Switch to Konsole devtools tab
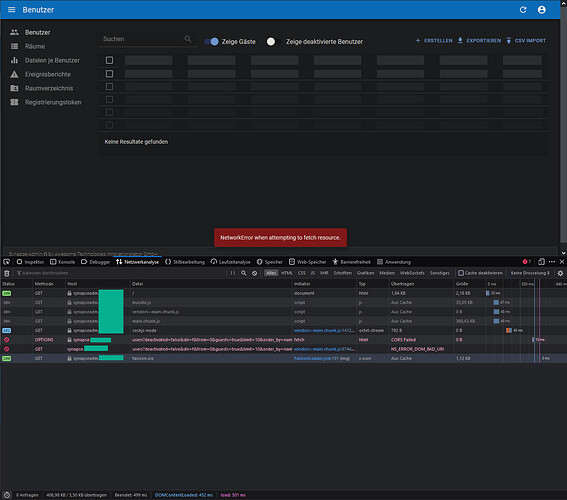 [63, 262]
